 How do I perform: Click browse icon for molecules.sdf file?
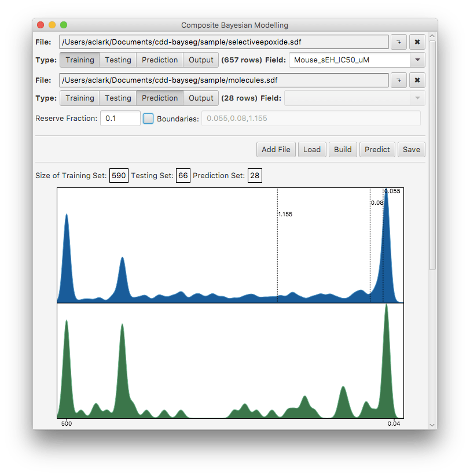point(399,80)
